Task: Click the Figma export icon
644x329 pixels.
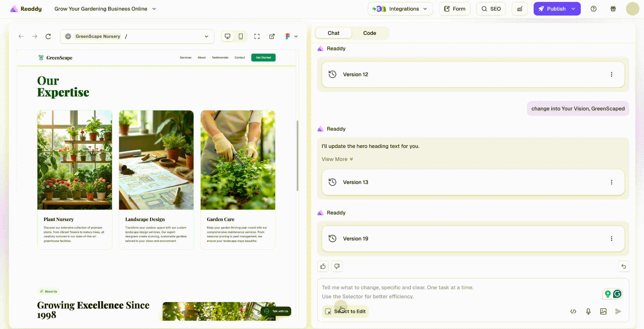Action: click(288, 36)
